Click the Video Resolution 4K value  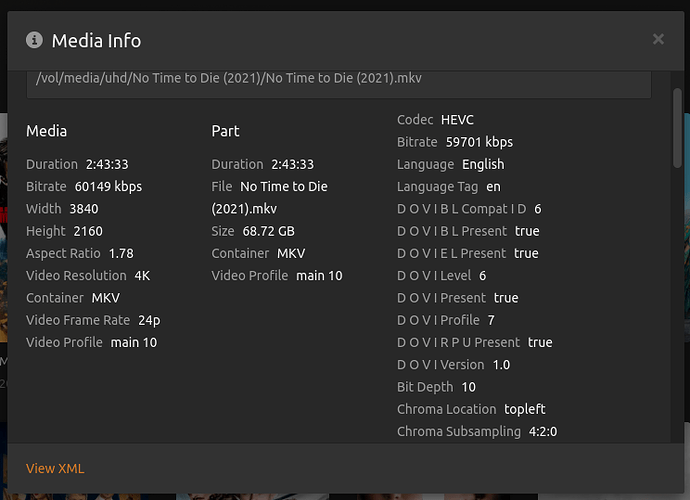tap(145, 275)
